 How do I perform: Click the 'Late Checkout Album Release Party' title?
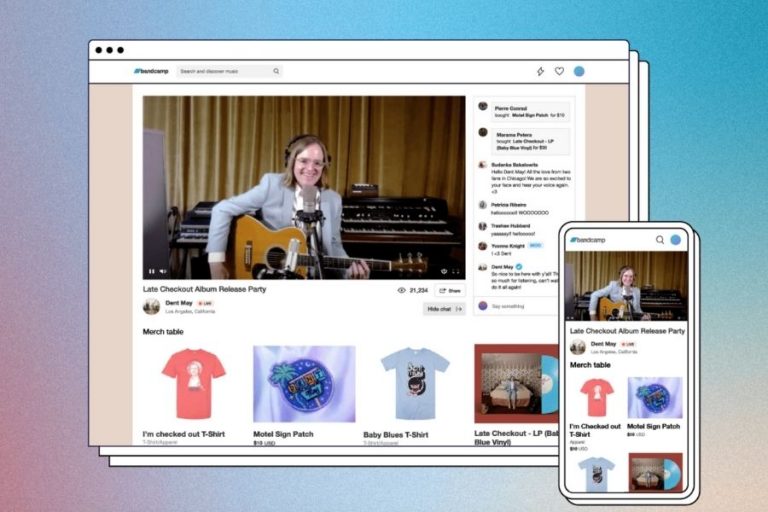(204, 289)
